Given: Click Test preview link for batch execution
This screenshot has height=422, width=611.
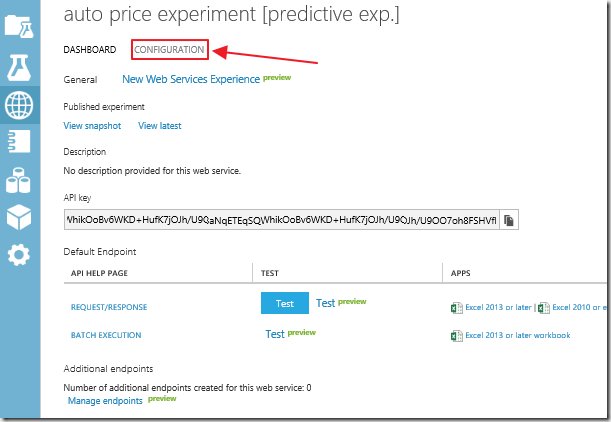Looking at the screenshot, I should pos(291,334).
